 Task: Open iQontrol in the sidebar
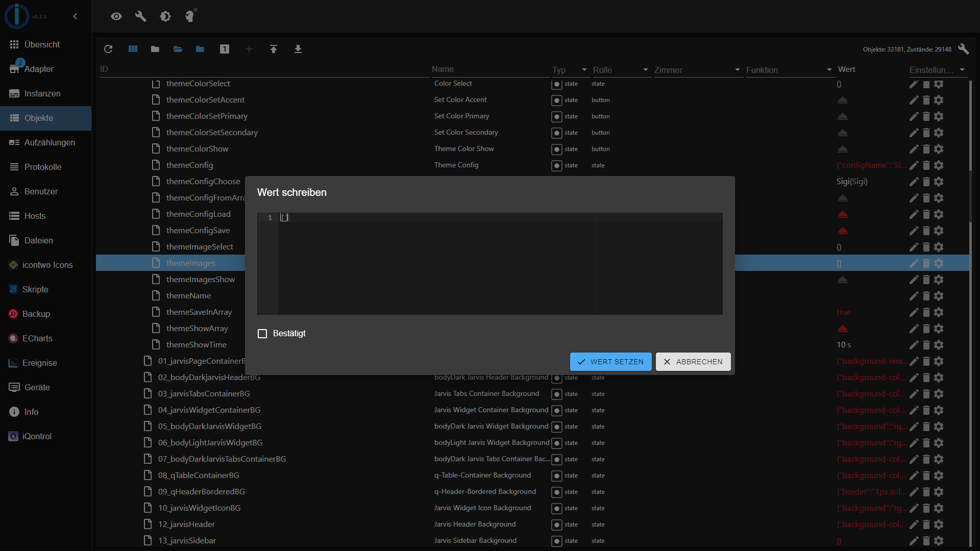pos(45,437)
